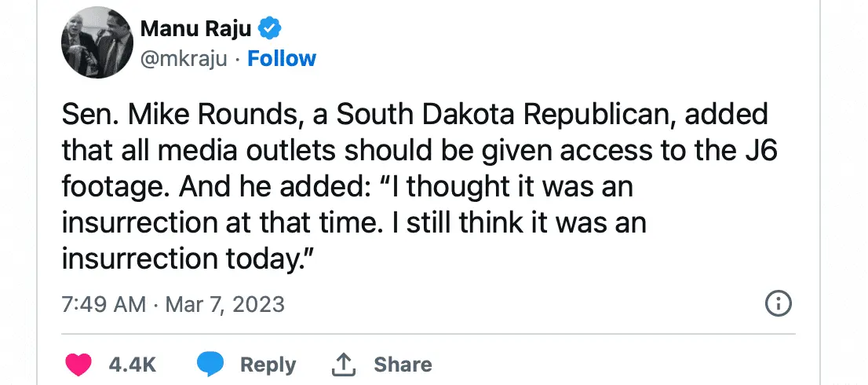The image size is (868, 385).
Task: Click the blue reply speech bubble icon
Action: click(x=210, y=364)
